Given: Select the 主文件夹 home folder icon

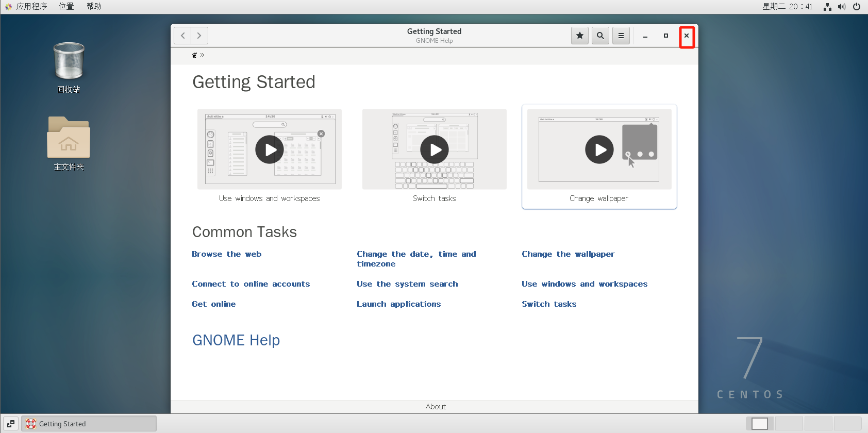Looking at the screenshot, I should pyautogui.click(x=69, y=143).
